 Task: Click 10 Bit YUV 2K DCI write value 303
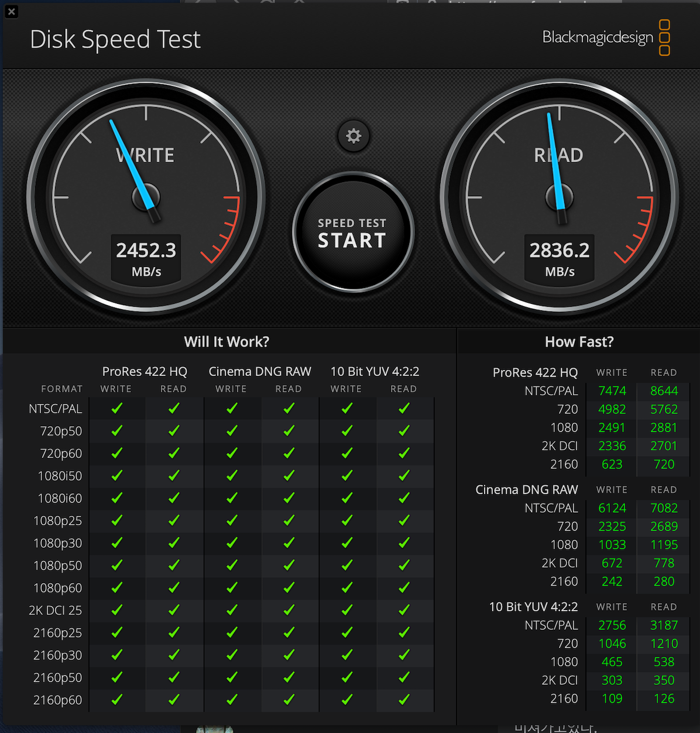point(612,680)
